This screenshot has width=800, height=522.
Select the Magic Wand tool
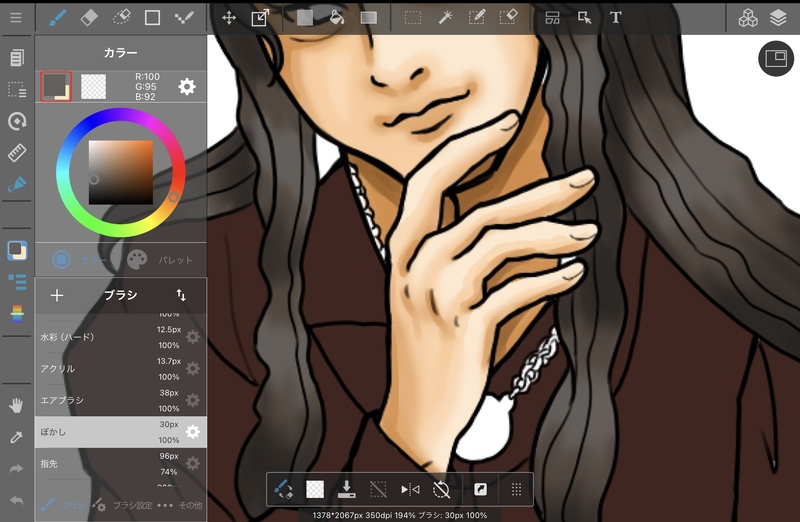click(445, 18)
